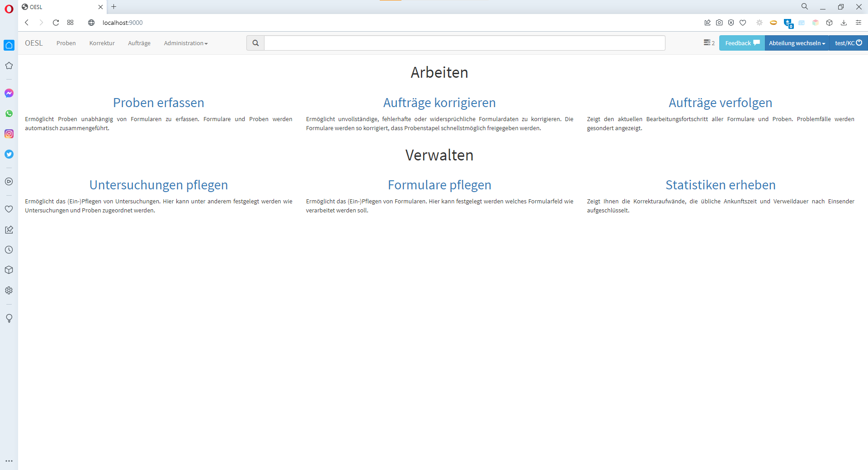
Task: Expand the Administration dropdown menu
Action: [x=185, y=43]
